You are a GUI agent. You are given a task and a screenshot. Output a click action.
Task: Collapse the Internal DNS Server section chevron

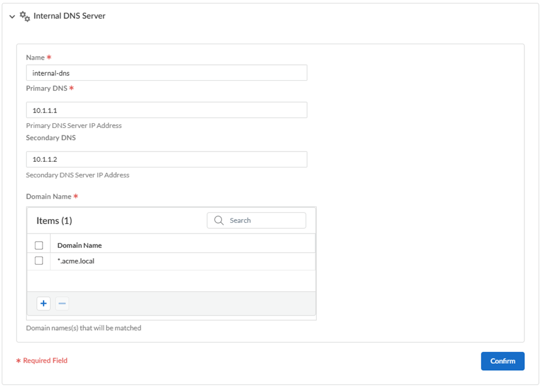coord(12,17)
